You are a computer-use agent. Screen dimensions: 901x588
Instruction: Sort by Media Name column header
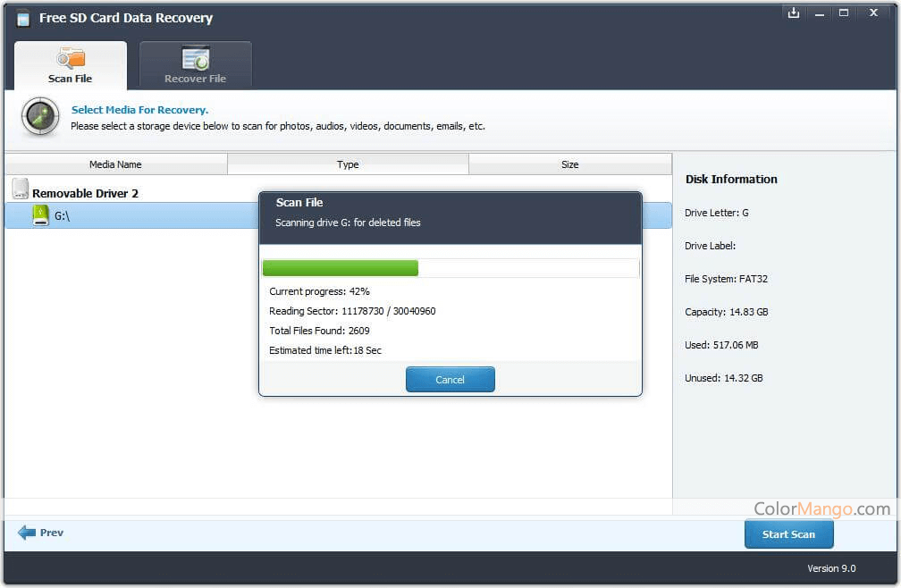(x=115, y=164)
